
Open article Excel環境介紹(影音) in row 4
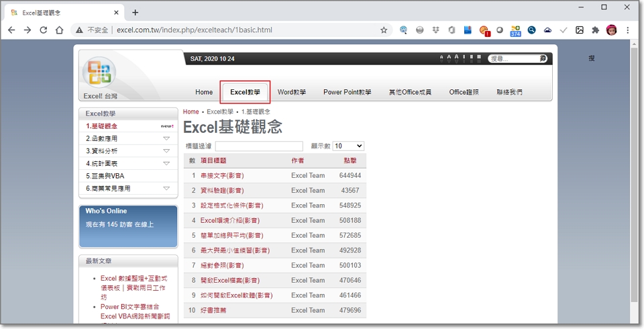[x=230, y=220]
